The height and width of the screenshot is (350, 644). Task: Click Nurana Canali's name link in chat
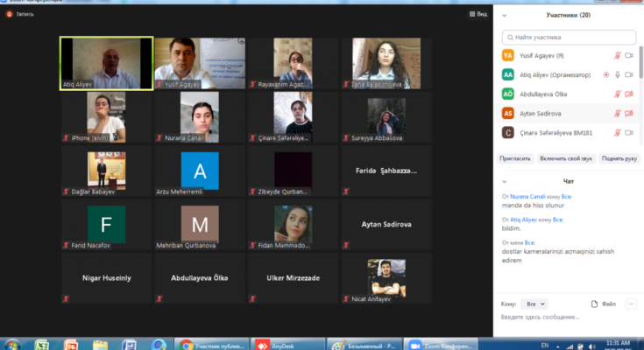(527, 197)
